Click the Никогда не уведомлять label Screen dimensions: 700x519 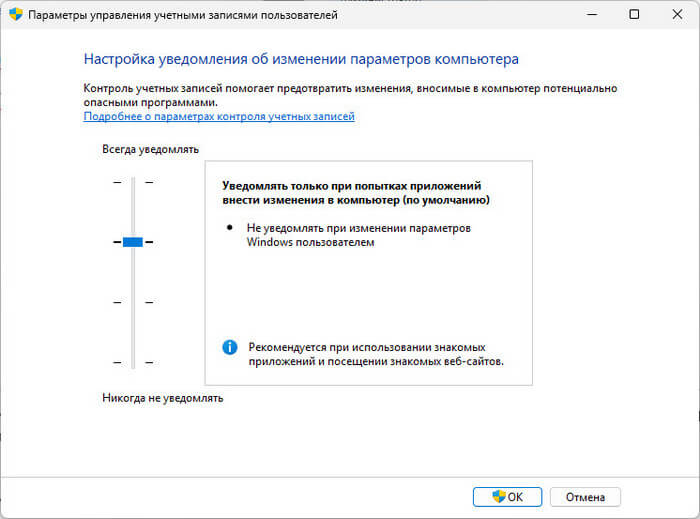point(162,398)
